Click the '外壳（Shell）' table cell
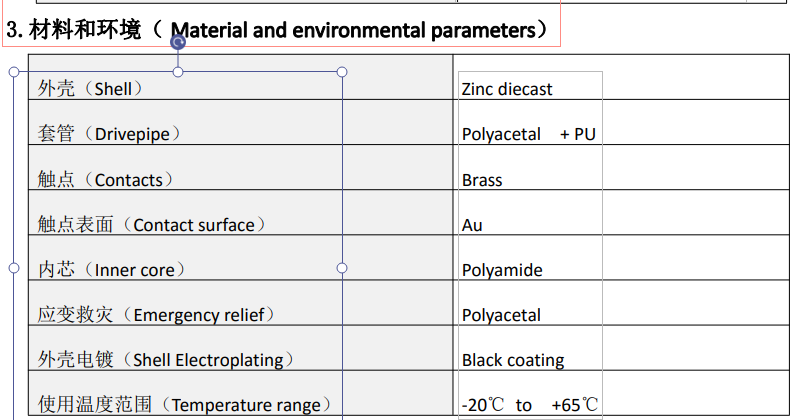 (91, 89)
